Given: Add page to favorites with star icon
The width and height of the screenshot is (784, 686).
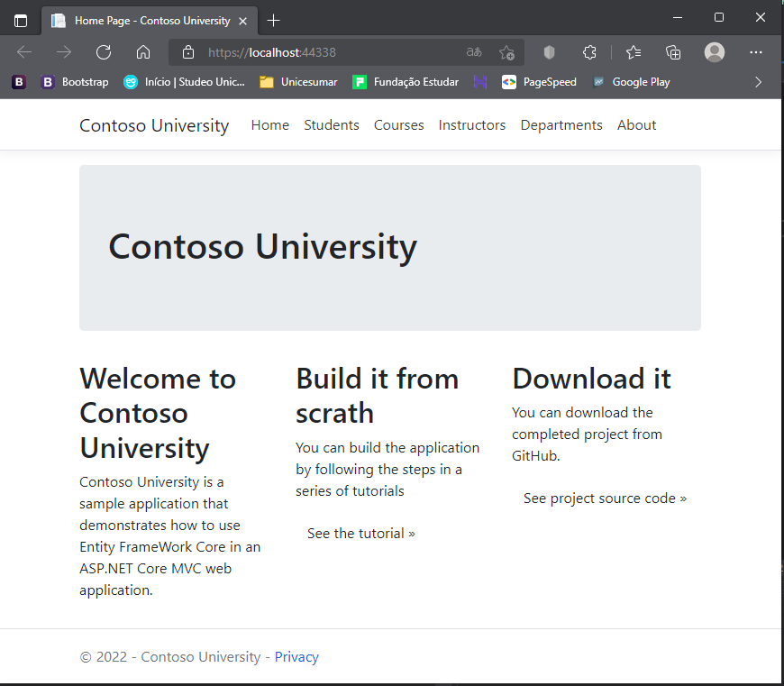Looking at the screenshot, I should point(506,52).
